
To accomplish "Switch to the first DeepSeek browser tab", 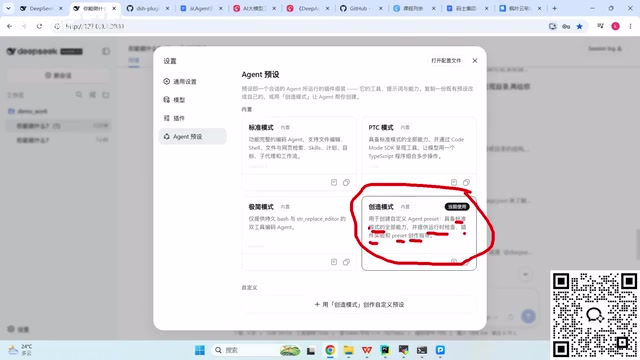I will [x=42, y=8].
